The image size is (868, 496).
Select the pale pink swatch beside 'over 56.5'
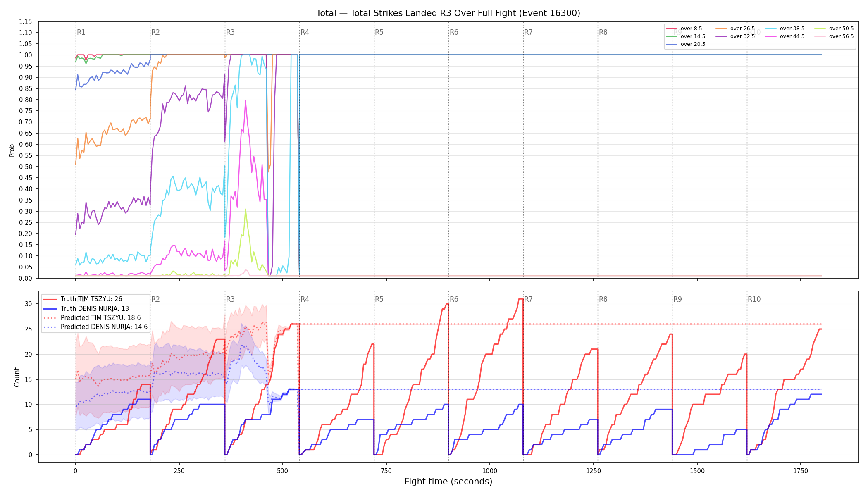pyautogui.click(x=820, y=36)
